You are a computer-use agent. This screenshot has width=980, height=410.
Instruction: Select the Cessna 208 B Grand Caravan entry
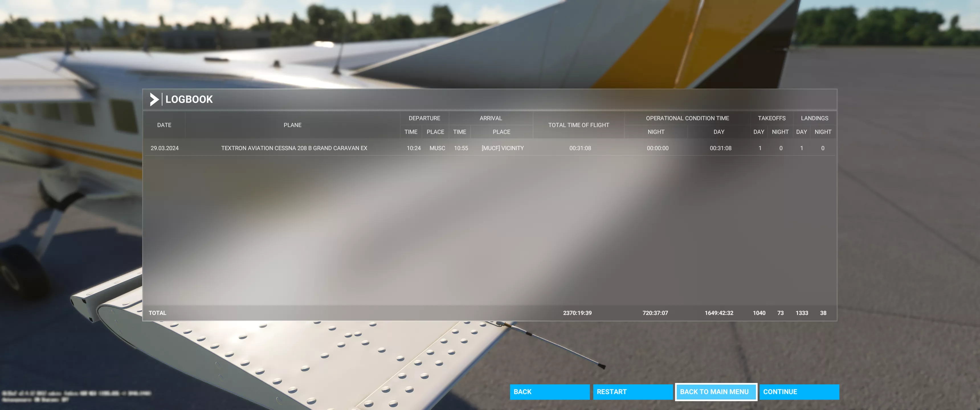[294, 148]
